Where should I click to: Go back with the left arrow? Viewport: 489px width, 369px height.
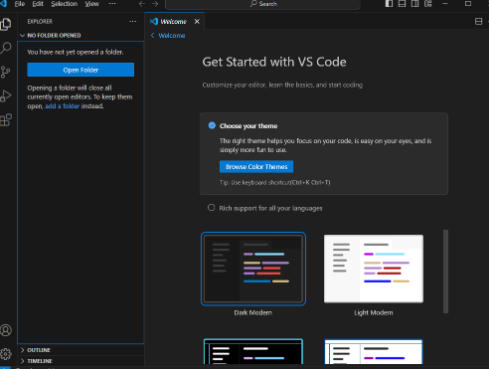[x=142, y=4]
